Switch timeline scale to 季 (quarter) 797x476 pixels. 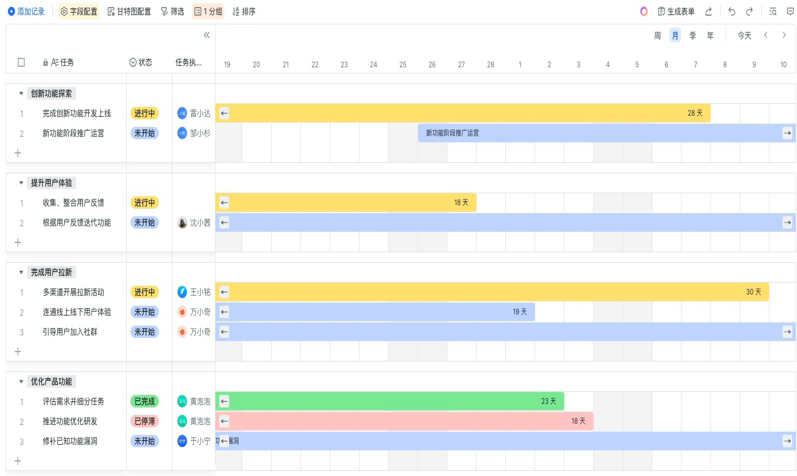pyautogui.click(x=693, y=35)
